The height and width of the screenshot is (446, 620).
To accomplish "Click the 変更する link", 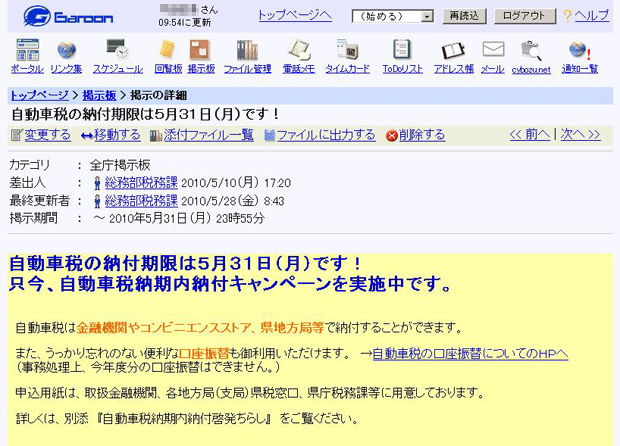I will (48, 135).
